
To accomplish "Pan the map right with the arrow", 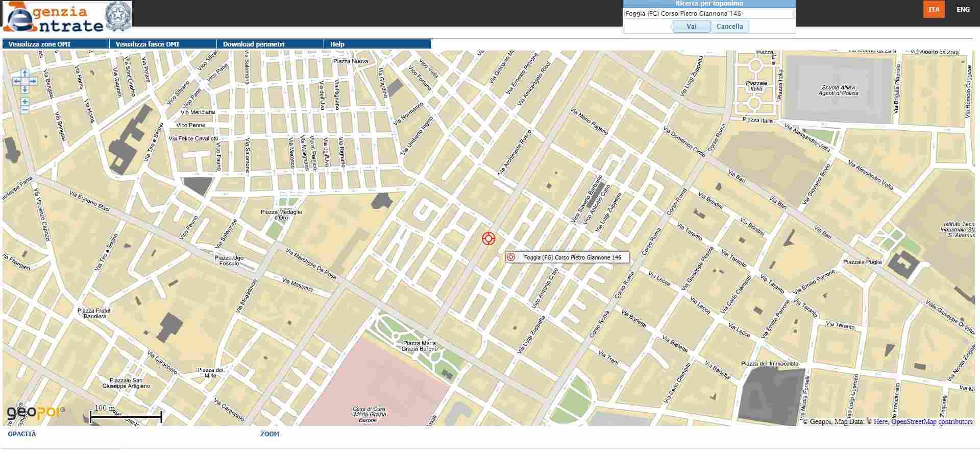I will (x=33, y=81).
